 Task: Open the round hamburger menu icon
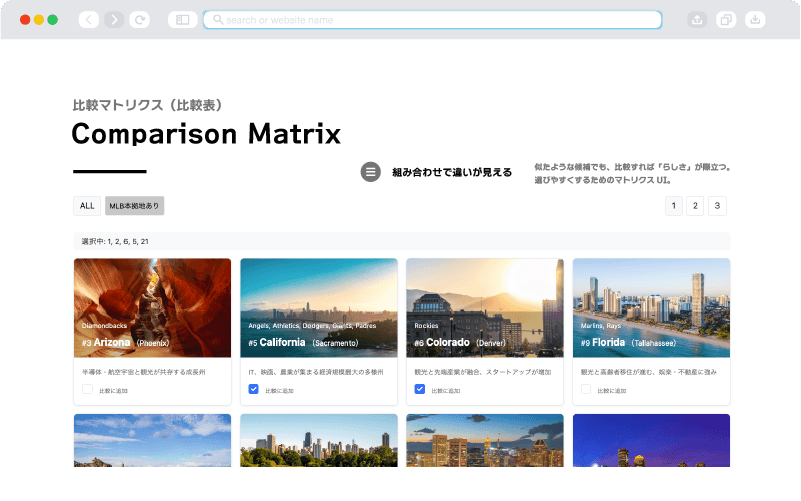click(x=370, y=172)
